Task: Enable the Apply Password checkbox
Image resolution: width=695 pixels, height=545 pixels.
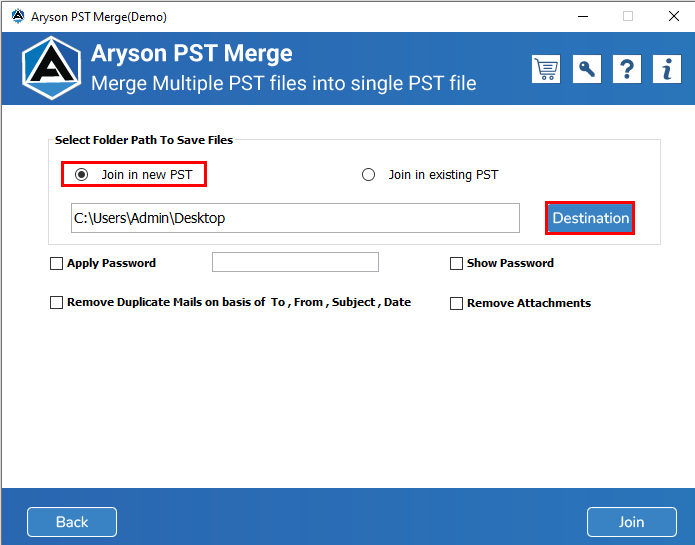Action: [56, 264]
